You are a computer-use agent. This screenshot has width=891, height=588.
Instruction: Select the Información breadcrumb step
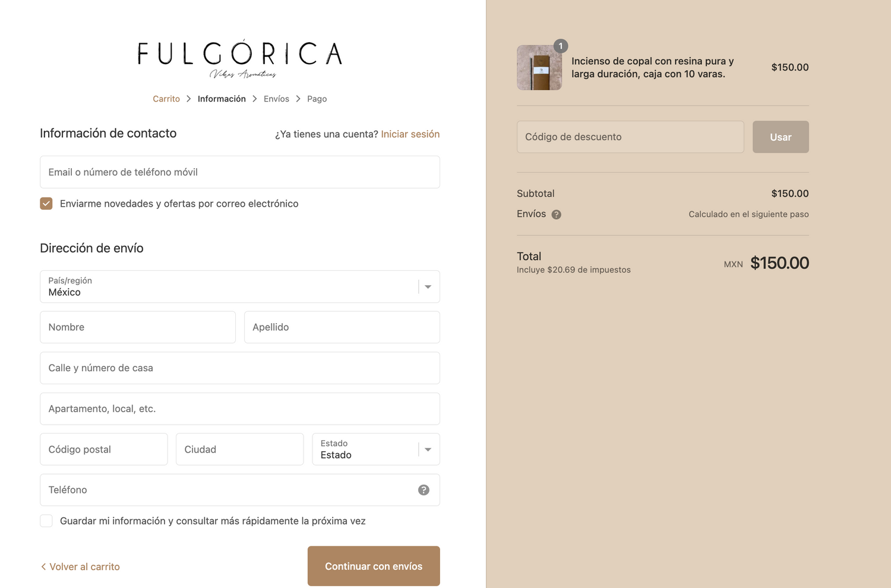tap(222, 99)
